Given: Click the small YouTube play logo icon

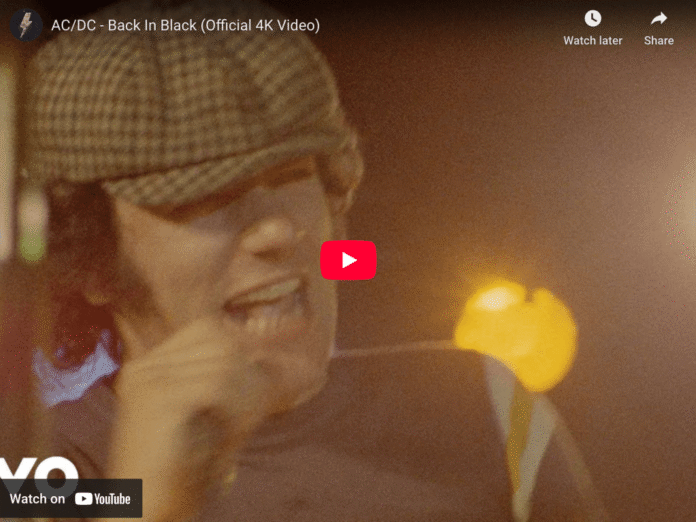Looking at the screenshot, I should [x=83, y=499].
